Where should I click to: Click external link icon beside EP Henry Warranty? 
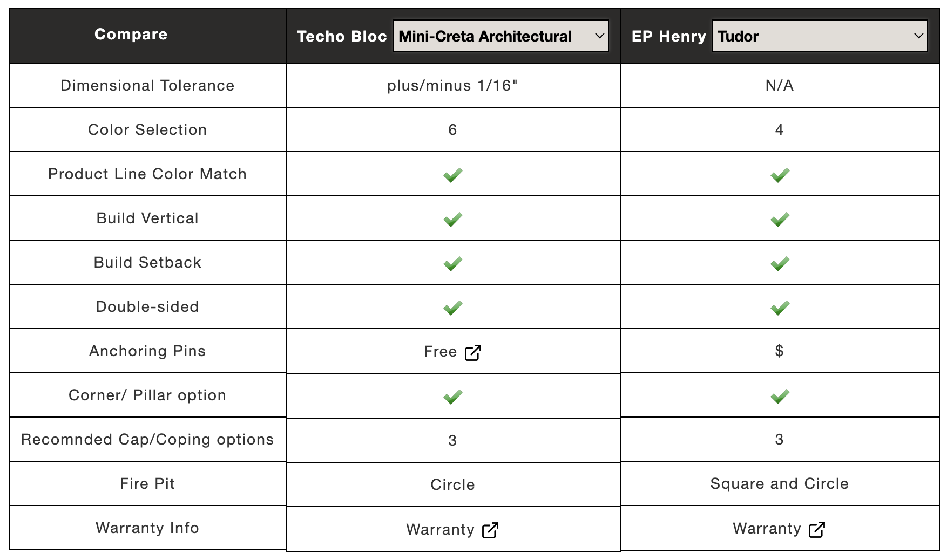pyautogui.click(x=817, y=529)
